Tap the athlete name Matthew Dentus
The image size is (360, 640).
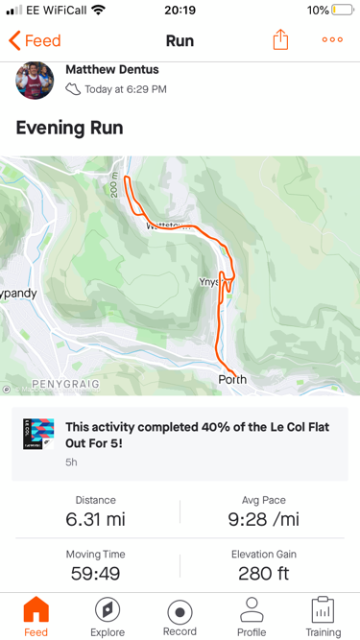tap(112, 69)
